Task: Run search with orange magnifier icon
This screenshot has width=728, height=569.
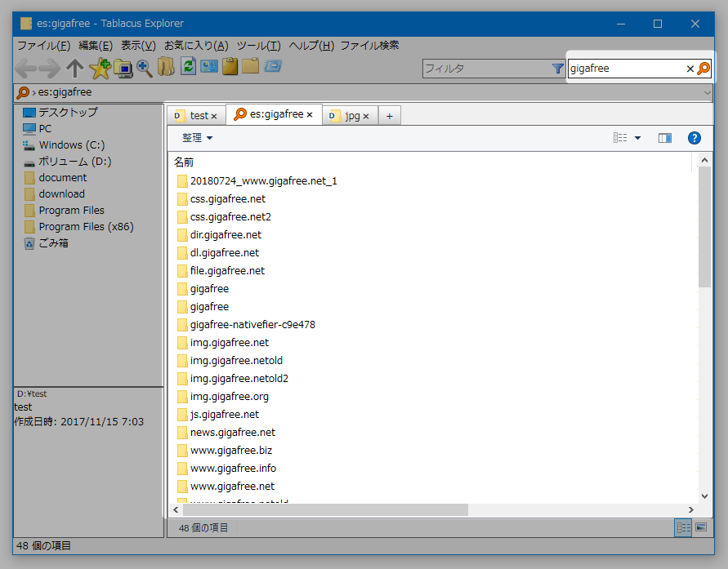Action: point(703,69)
